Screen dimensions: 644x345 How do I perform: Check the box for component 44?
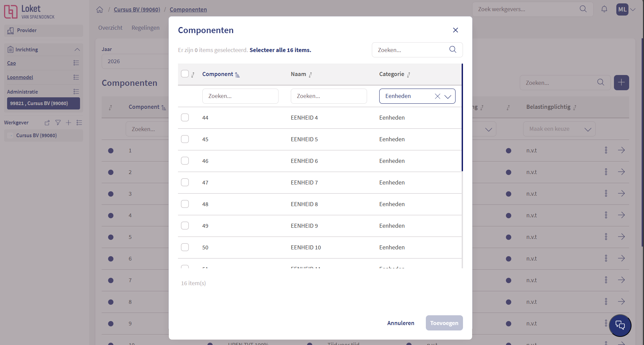coord(185,118)
